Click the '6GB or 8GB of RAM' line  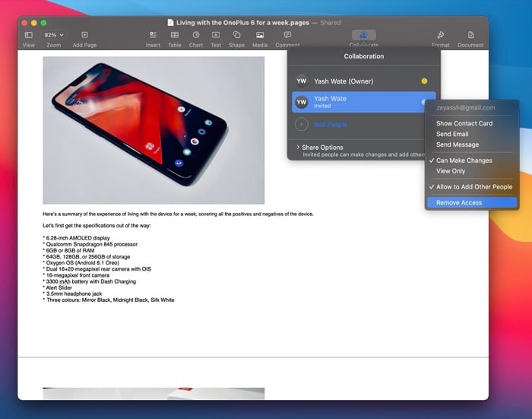69,250
